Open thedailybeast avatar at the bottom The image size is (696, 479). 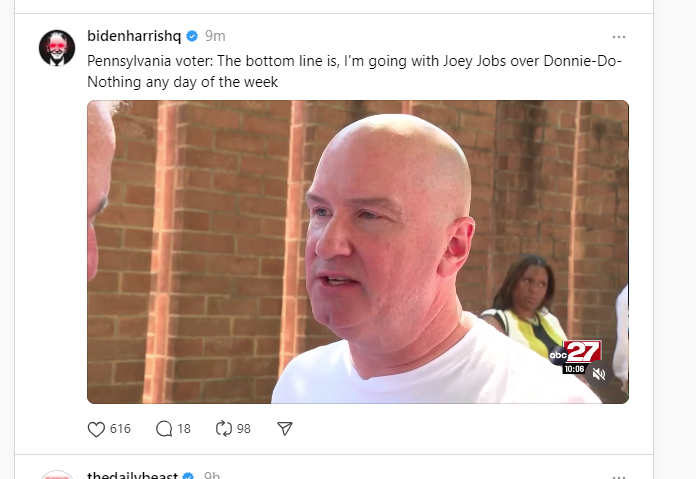(57, 475)
